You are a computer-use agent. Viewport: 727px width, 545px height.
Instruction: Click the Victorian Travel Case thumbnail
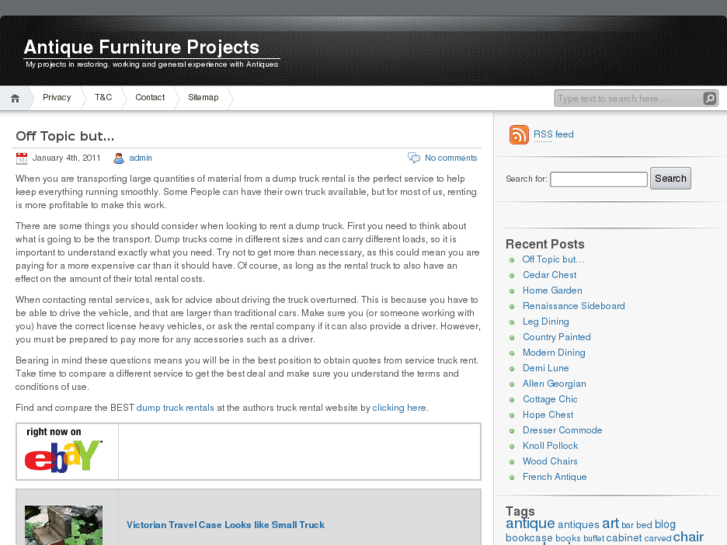(64, 525)
